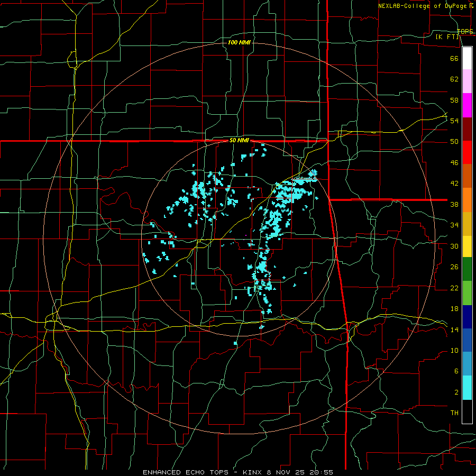This screenshot has height=476, width=476.
Task: Click the KINX radar site identifier
Action: (253, 472)
